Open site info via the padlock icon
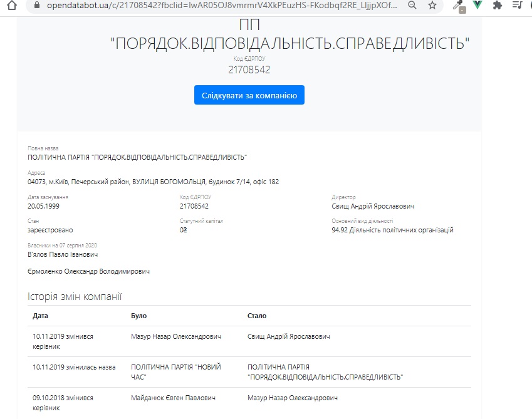The width and height of the screenshot is (532, 419). [35, 5]
